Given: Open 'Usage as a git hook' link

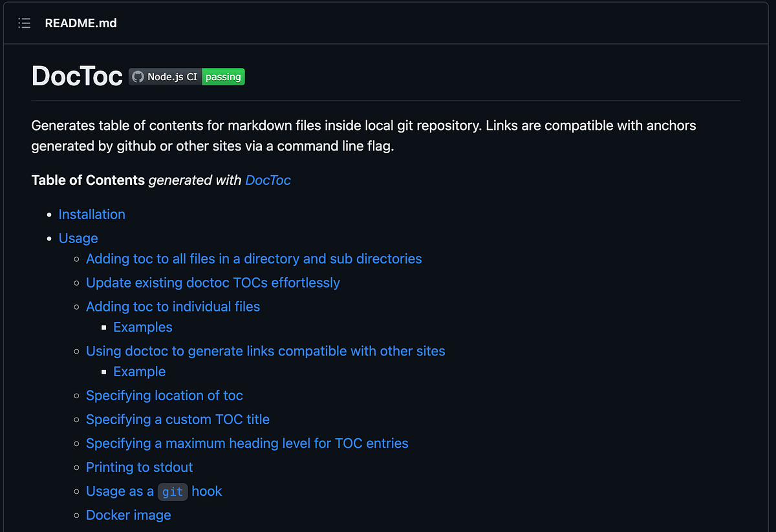Looking at the screenshot, I should click(154, 491).
